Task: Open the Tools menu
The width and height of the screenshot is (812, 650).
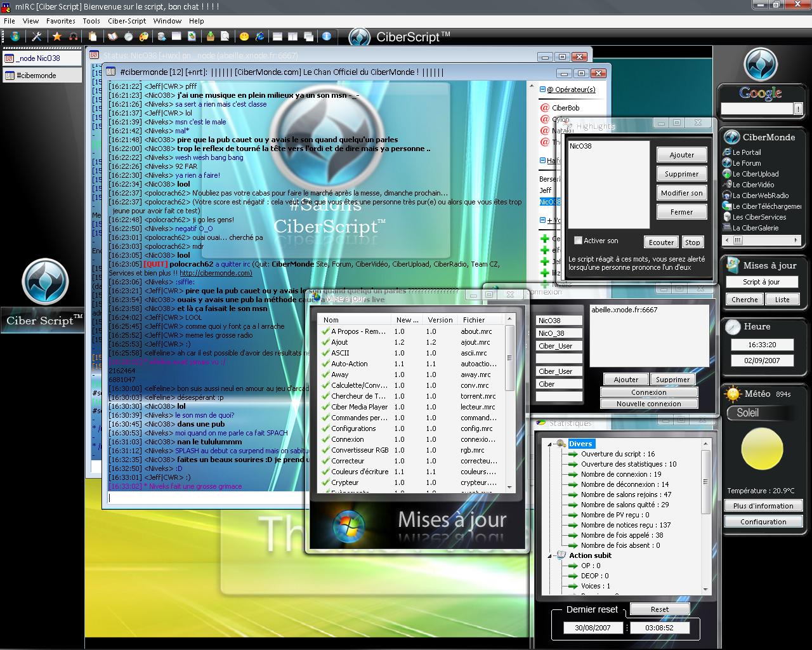Action: [91, 21]
